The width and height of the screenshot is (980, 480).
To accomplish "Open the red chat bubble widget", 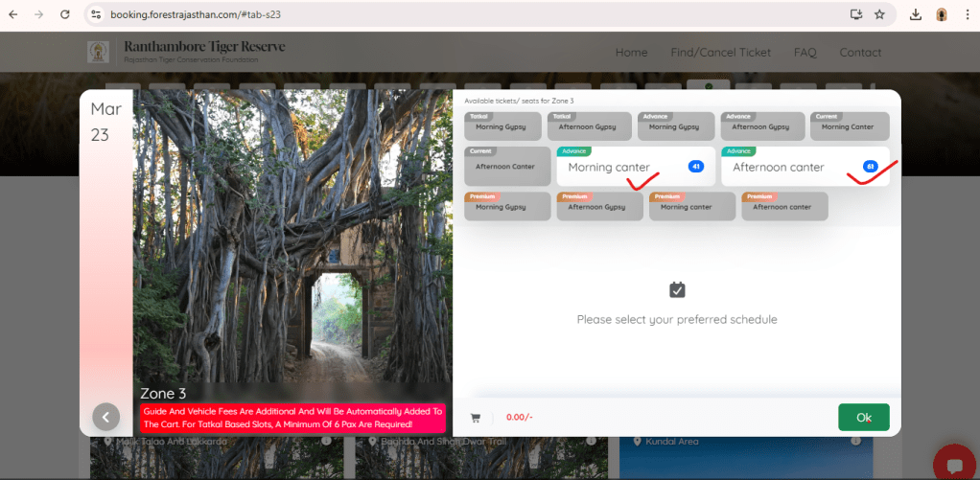I will click(953, 465).
